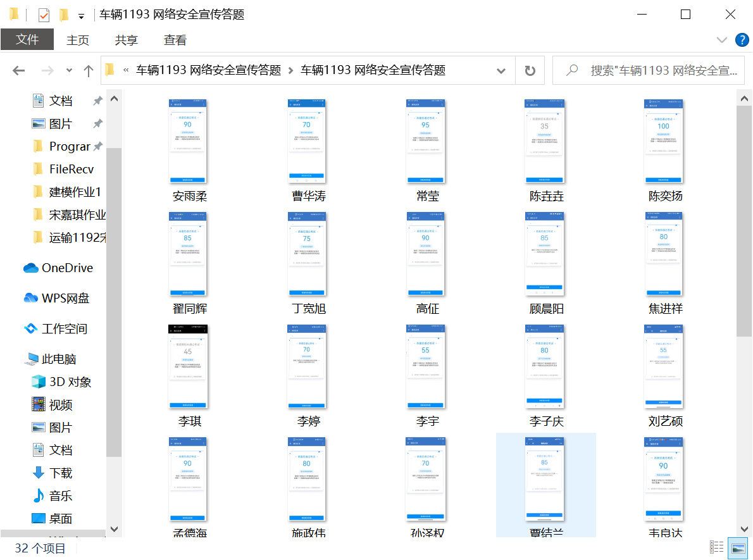Expand the ribbon with the chevron
This screenshot has width=753, height=560.
point(722,40)
